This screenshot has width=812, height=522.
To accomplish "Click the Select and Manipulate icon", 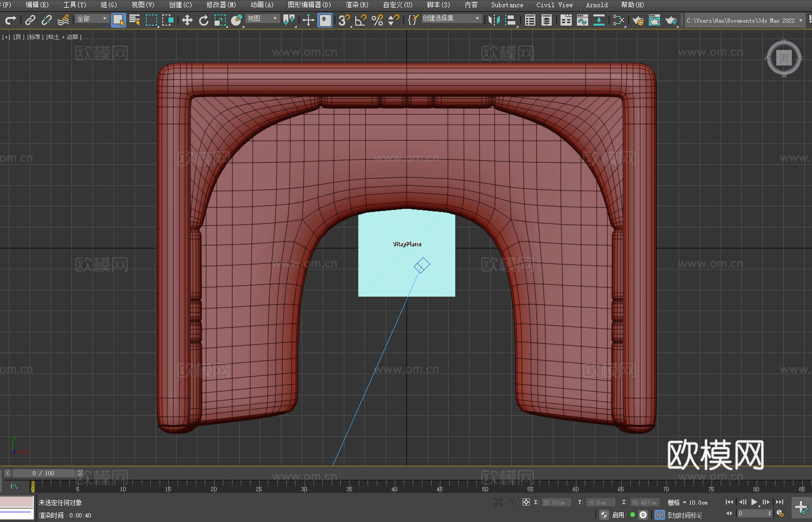I will 308,20.
